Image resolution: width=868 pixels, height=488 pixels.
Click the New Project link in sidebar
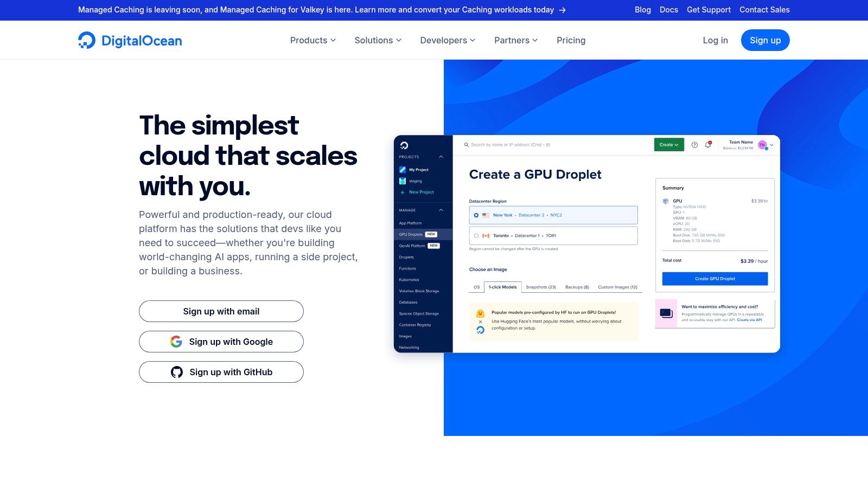pos(422,192)
